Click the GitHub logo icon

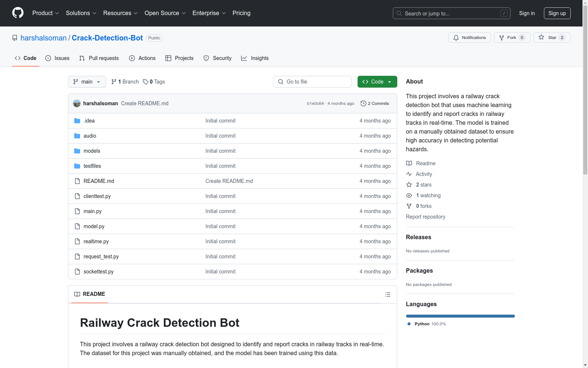[x=18, y=13]
